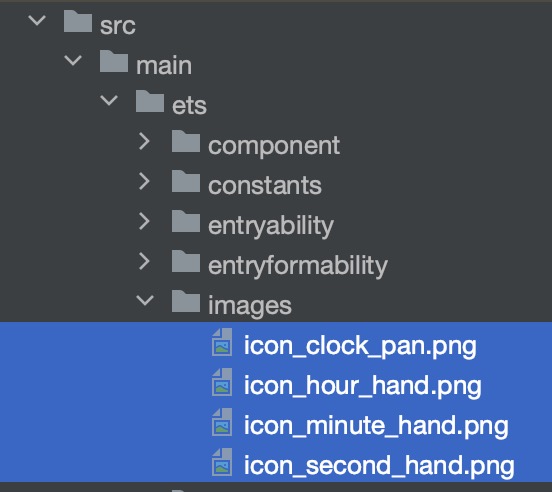Expand the entryformability folder chevron
The width and height of the screenshot is (552, 492).
pyautogui.click(x=144, y=262)
